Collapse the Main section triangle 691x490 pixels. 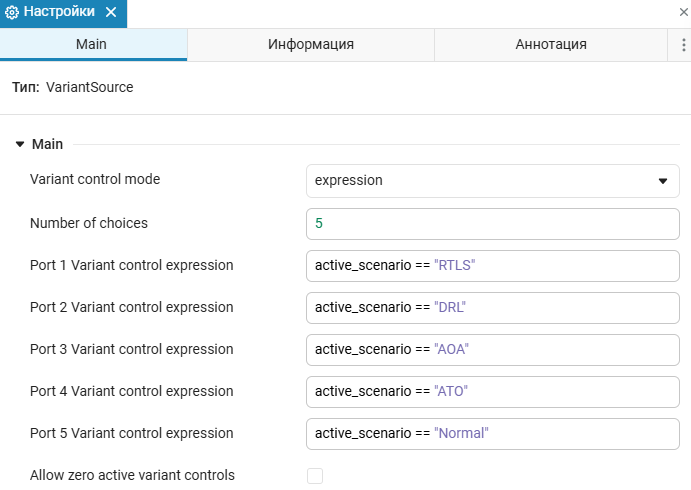point(19,144)
